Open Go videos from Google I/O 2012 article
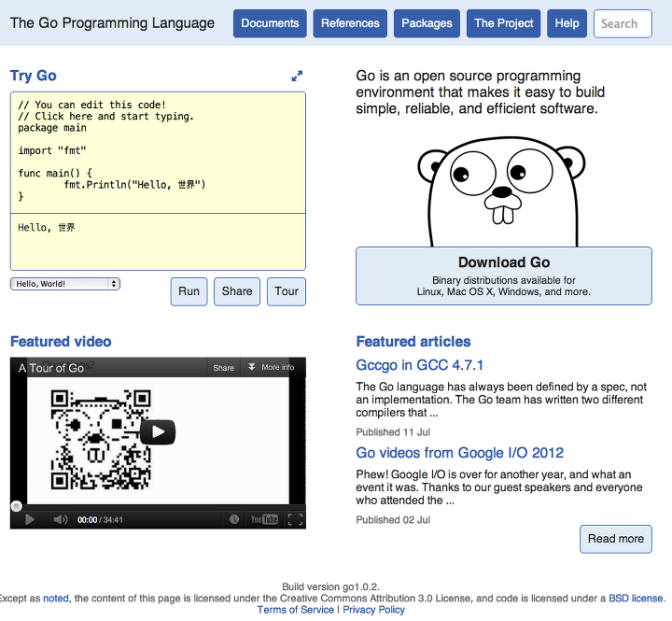This screenshot has height=621, width=672. coord(459,453)
